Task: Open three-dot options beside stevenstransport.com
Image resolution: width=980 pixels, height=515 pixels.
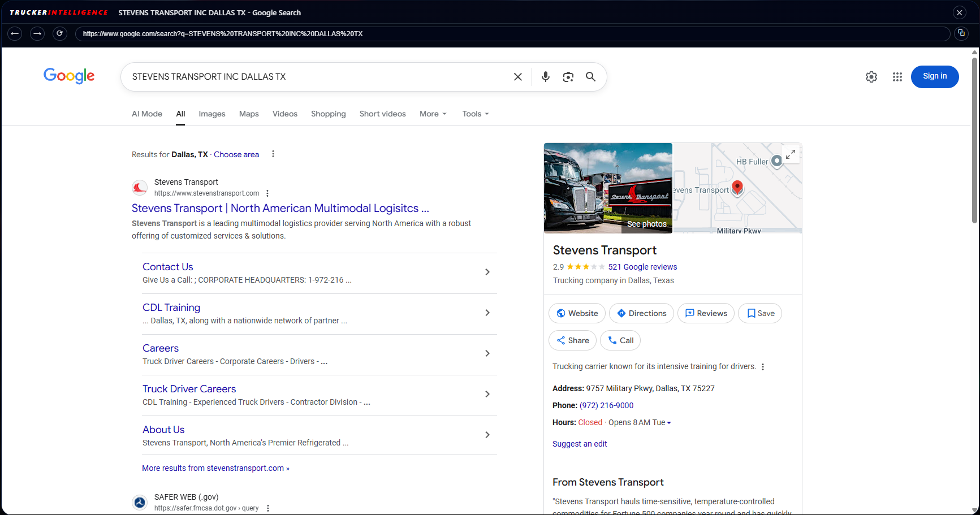Action: coord(267,193)
